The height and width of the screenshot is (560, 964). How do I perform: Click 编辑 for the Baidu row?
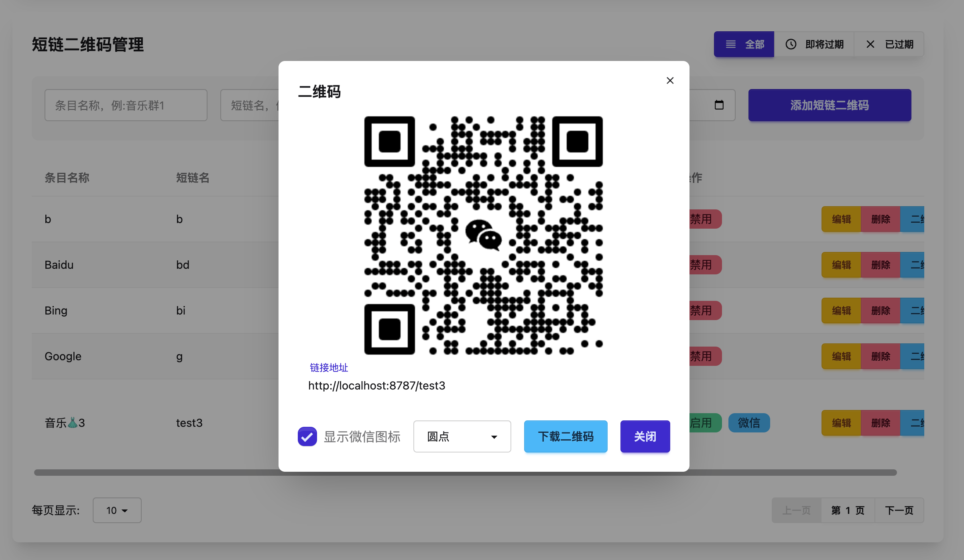(841, 265)
